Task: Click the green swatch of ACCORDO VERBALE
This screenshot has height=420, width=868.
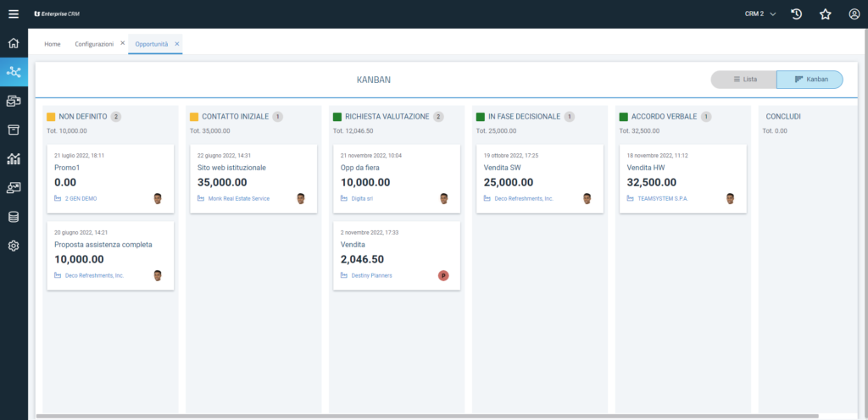Action: [x=623, y=117]
